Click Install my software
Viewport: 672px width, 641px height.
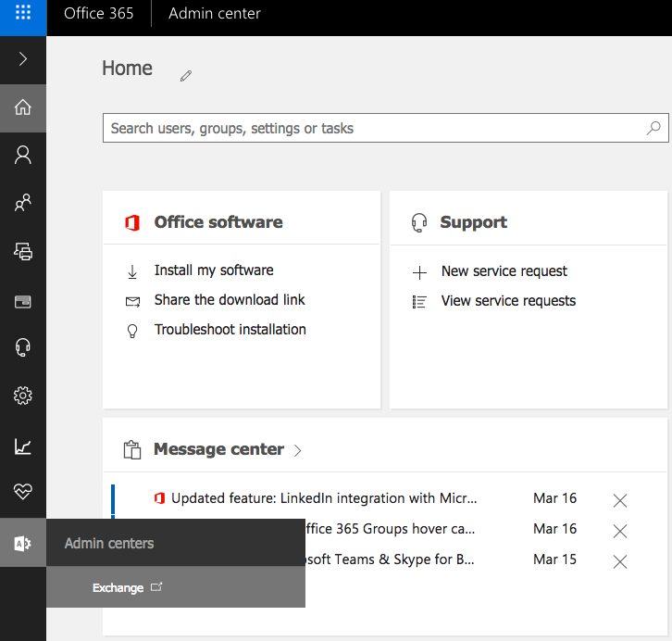tap(214, 270)
